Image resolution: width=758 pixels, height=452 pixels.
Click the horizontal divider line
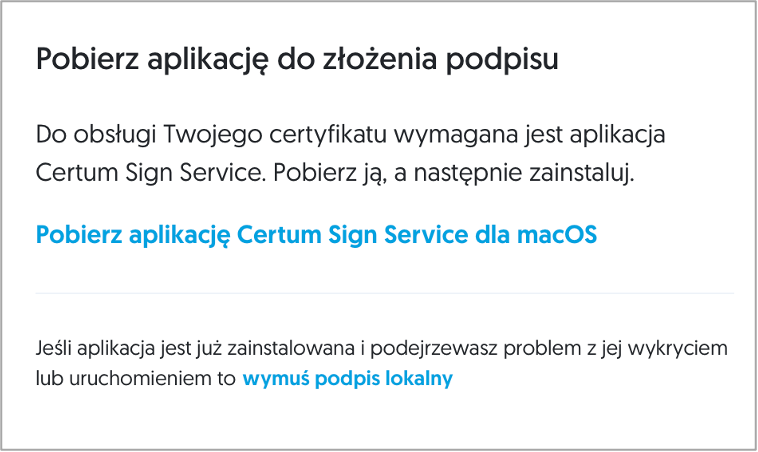coord(385,293)
